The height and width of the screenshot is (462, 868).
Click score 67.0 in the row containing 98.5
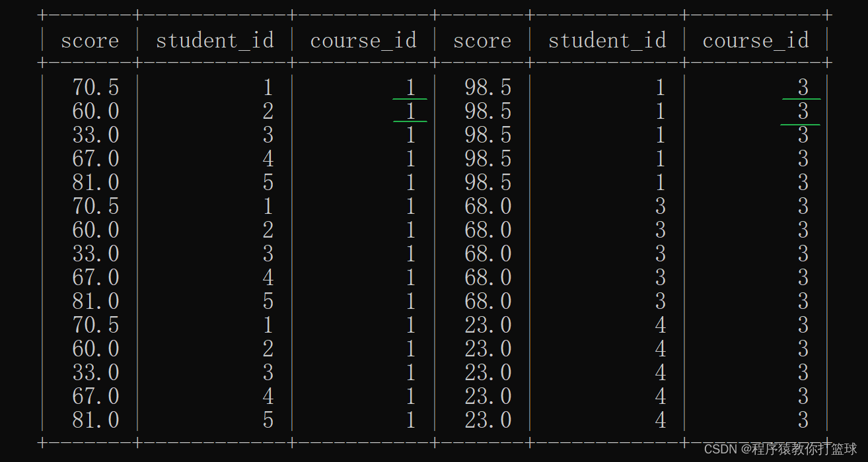point(96,159)
